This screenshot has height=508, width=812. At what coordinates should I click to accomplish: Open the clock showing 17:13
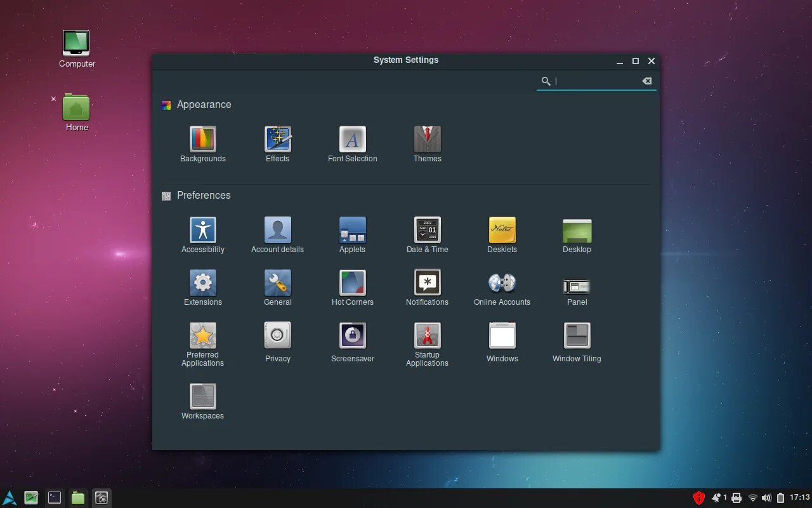(799, 498)
